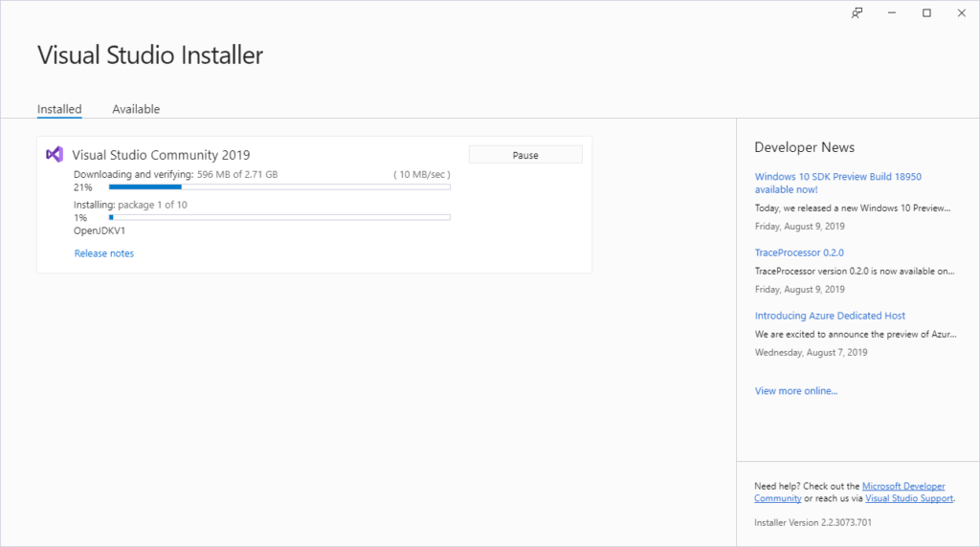Open the Release notes link
This screenshot has width=980, height=547.
click(x=103, y=252)
